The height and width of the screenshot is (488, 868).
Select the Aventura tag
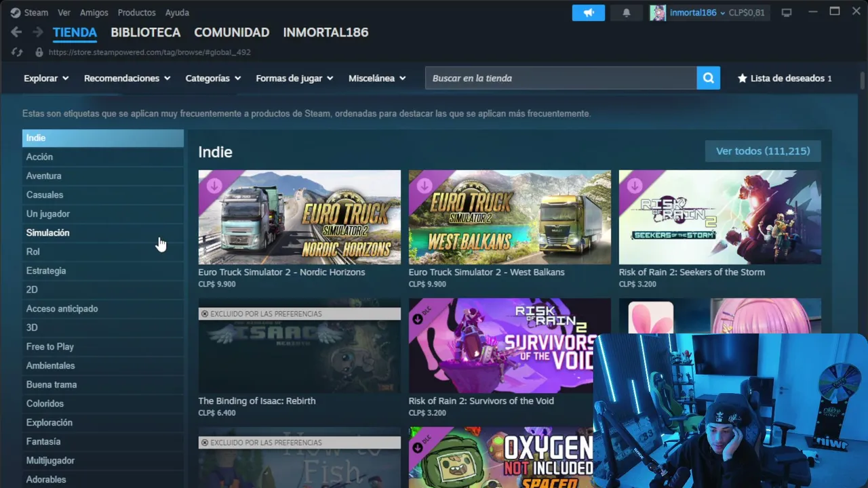point(103,176)
